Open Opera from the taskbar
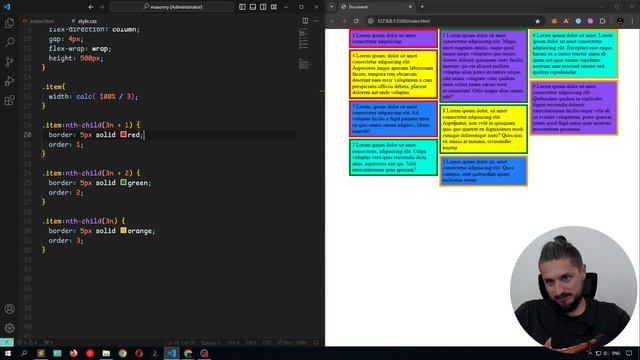Screen dimensions: 640x360 [139, 353]
